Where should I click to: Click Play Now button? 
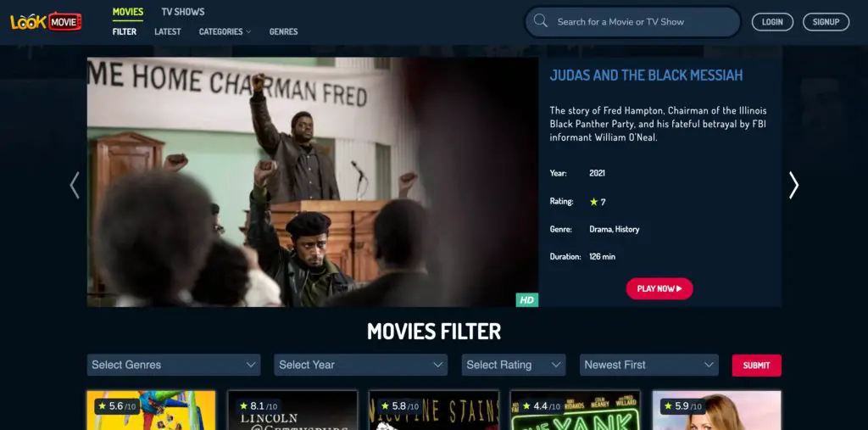coord(659,288)
